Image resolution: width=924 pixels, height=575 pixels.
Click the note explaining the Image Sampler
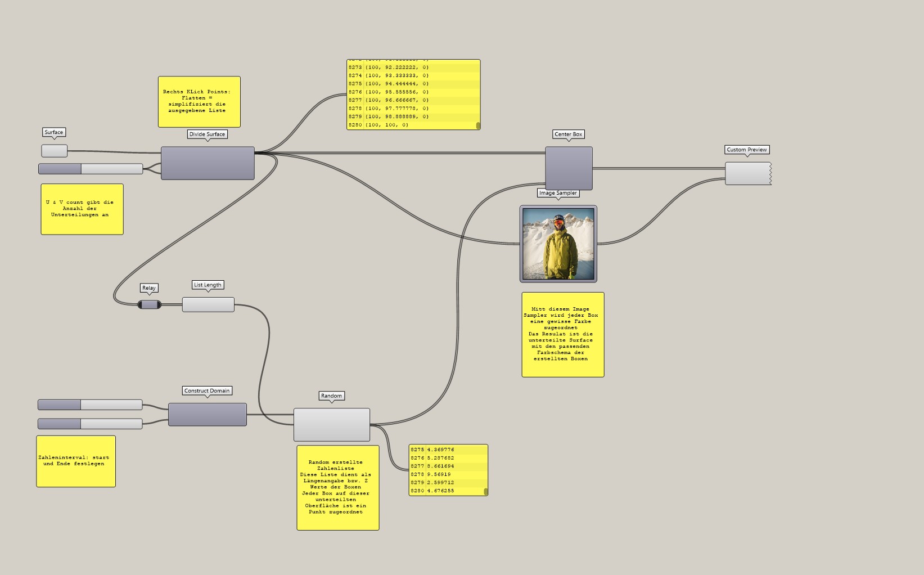click(x=562, y=334)
